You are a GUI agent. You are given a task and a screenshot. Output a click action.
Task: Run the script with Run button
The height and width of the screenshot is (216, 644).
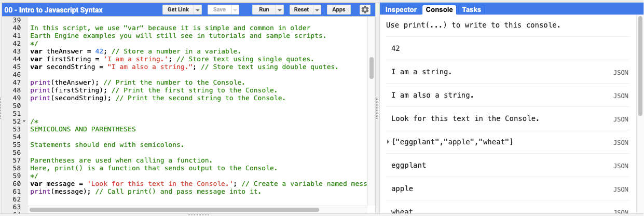point(264,9)
